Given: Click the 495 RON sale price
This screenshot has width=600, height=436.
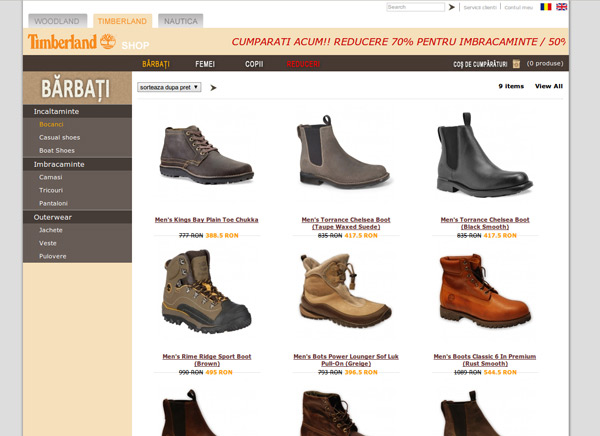Looking at the screenshot, I should (x=219, y=372).
